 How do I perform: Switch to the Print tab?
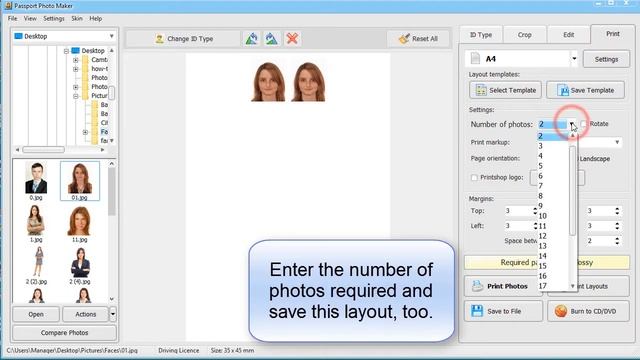[x=612, y=34]
